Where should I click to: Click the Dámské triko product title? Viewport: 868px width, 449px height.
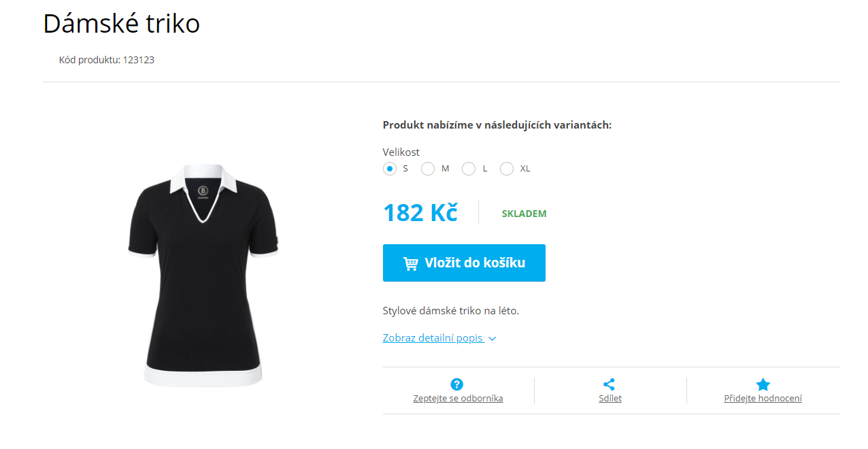[122, 24]
